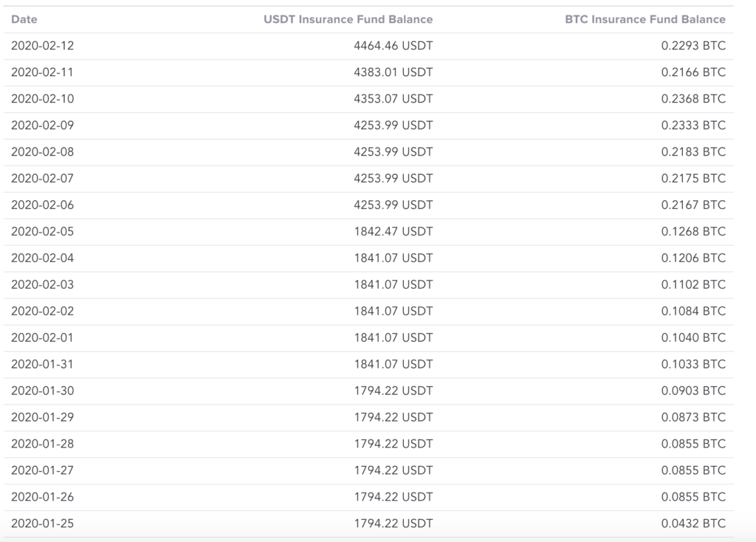Click the USDT Insurance Fund Balance header
Screen dimensions: 756x542
point(348,19)
